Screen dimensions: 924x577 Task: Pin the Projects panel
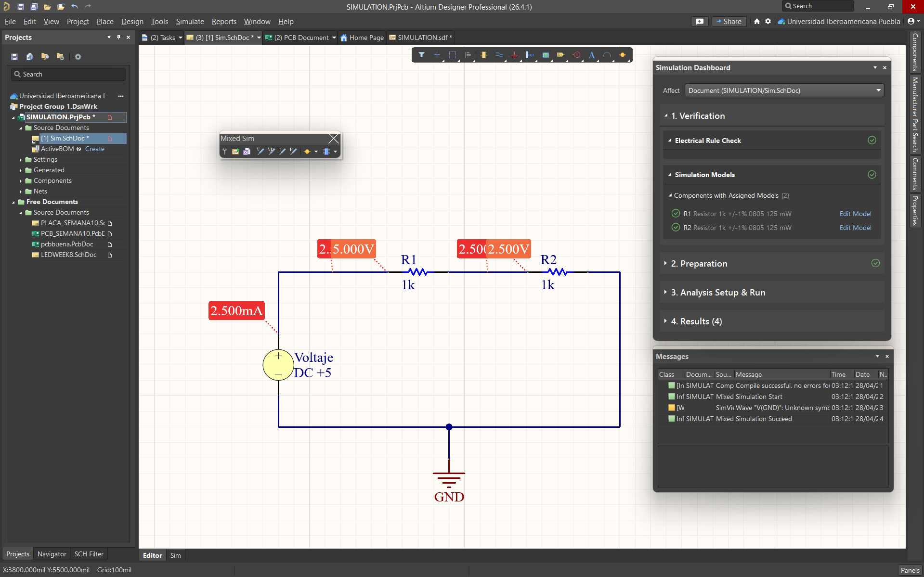[x=118, y=37]
